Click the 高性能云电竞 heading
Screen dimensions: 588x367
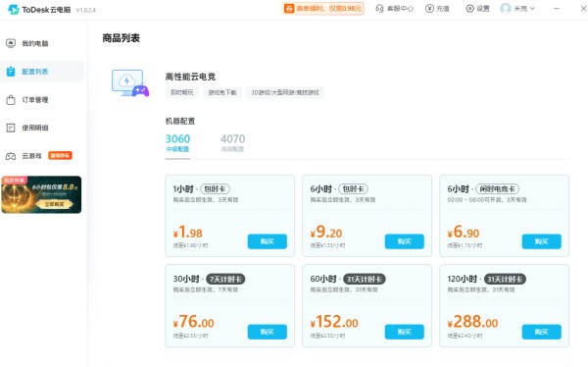coord(190,77)
